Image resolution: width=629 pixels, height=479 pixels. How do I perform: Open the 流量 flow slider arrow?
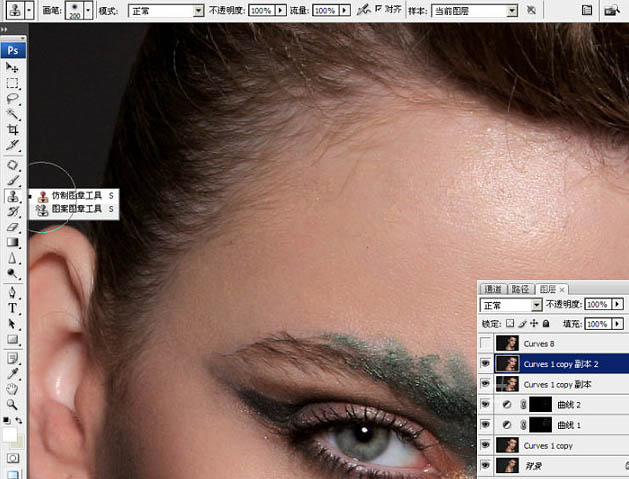(344, 10)
